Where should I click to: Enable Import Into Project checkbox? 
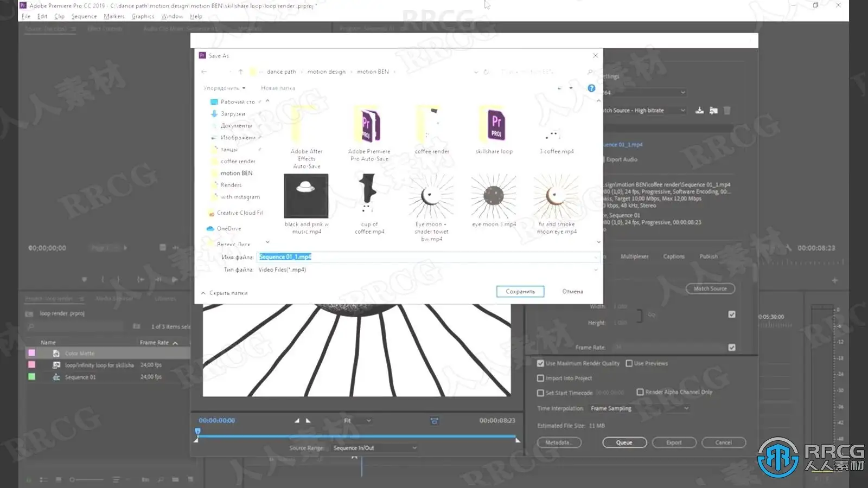coord(540,378)
